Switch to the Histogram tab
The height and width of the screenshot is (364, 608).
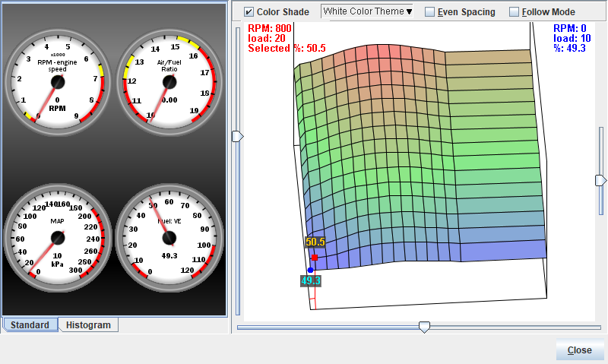click(x=88, y=325)
